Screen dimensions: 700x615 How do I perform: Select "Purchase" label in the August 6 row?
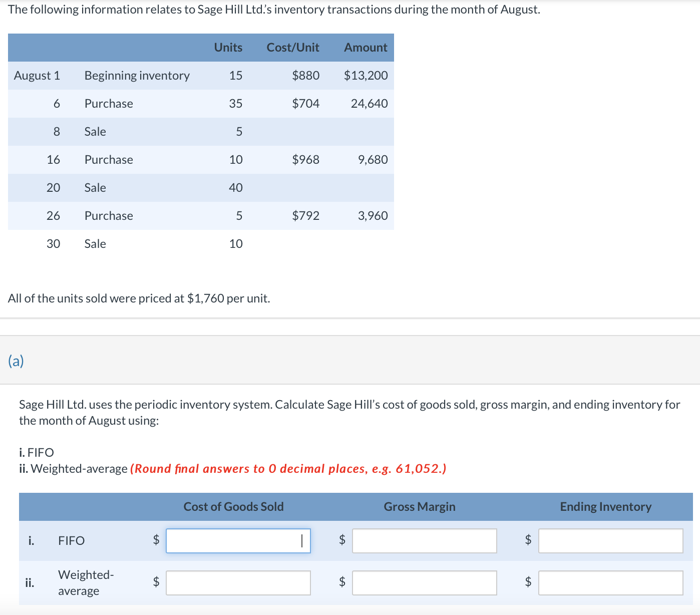(x=109, y=104)
